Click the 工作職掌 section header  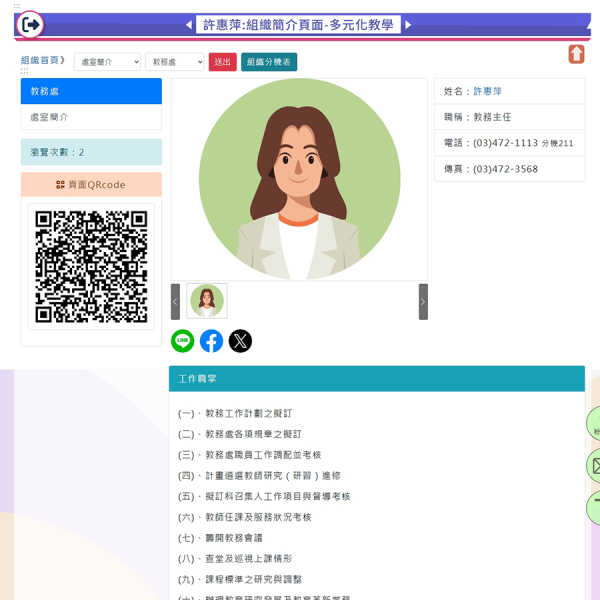(x=377, y=379)
